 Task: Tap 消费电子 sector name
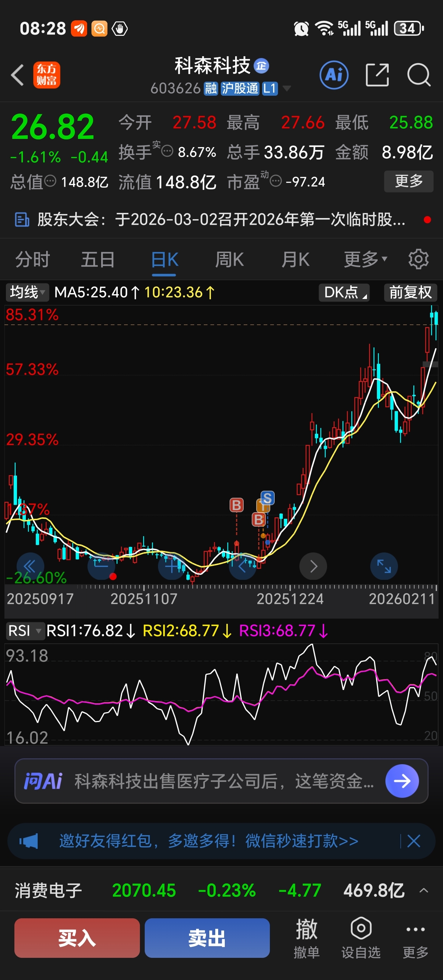(x=48, y=891)
